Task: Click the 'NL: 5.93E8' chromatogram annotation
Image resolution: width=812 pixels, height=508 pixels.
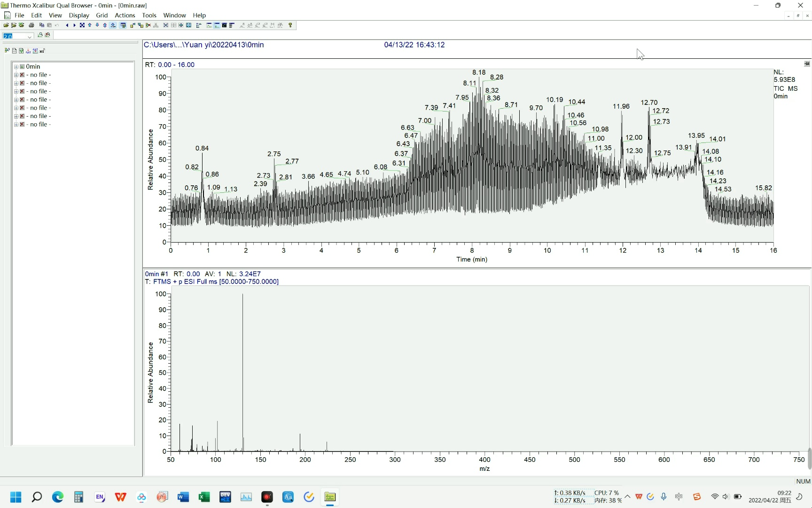Action: pyautogui.click(x=784, y=76)
